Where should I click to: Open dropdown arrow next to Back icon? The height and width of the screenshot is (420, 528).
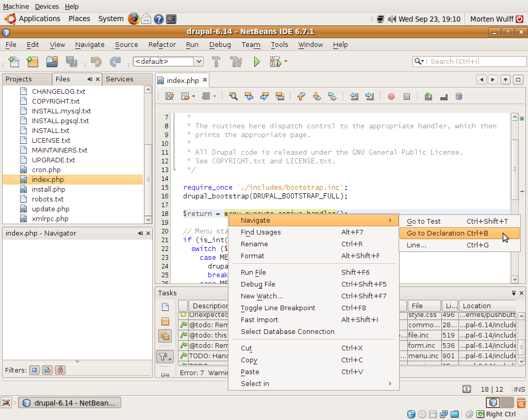pos(193,96)
